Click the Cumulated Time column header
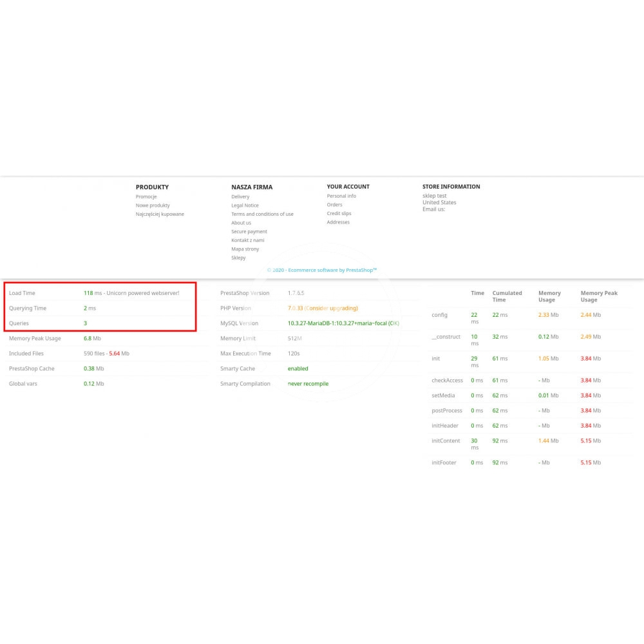Image resolution: width=644 pixels, height=644 pixels. coord(507,296)
